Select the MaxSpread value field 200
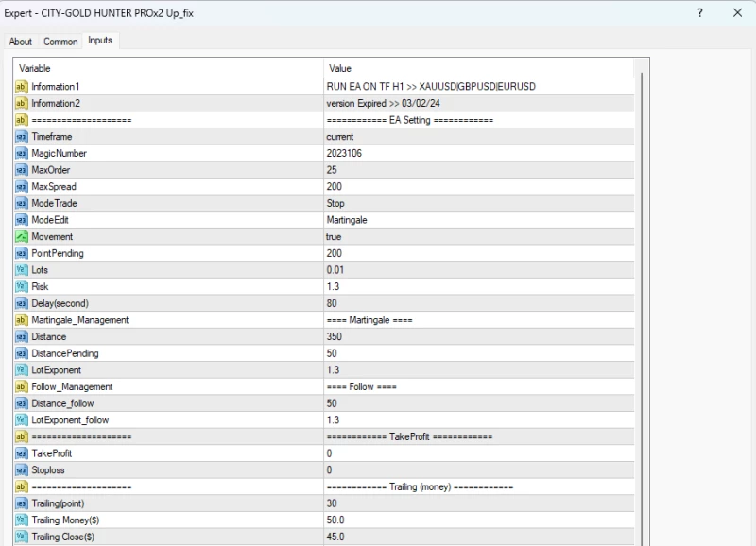The width and height of the screenshot is (756, 546). pos(477,187)
